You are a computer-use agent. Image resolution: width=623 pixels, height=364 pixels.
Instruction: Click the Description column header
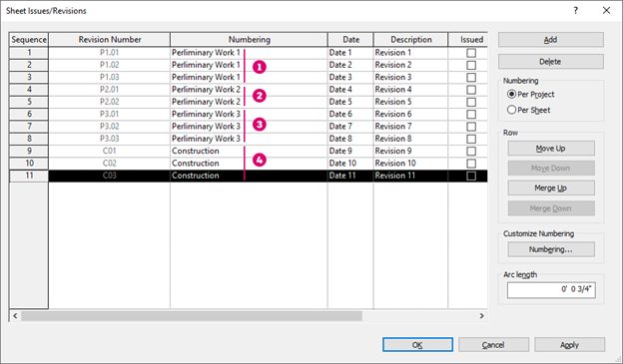[x=411, y=40]
